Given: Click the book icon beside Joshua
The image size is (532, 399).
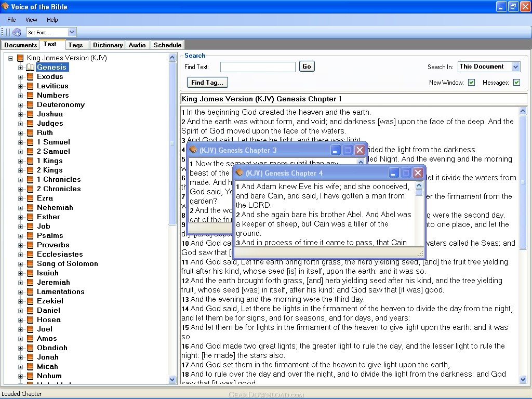Looking at the screenshot, I should pos(30,114).
